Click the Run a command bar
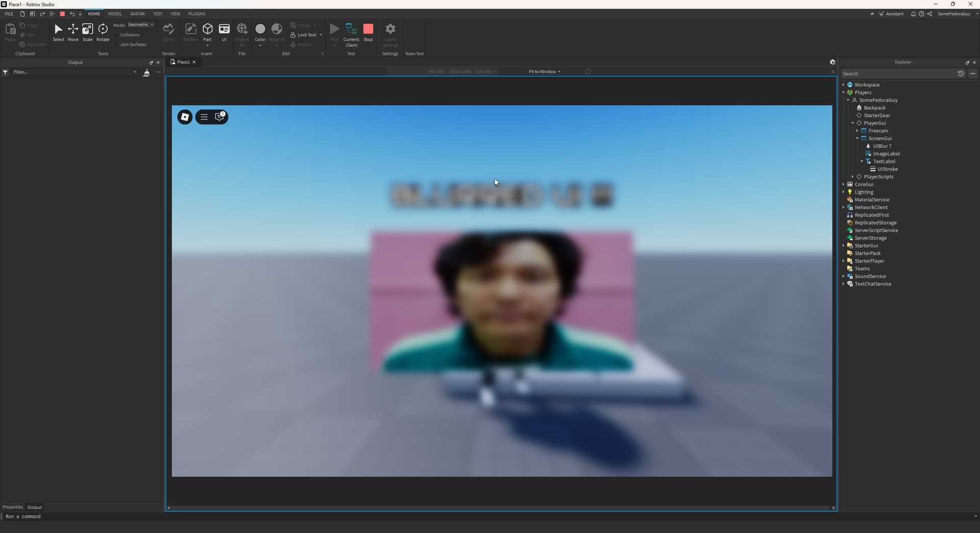The width and height of the screenshot is (980, 533). 487,516
